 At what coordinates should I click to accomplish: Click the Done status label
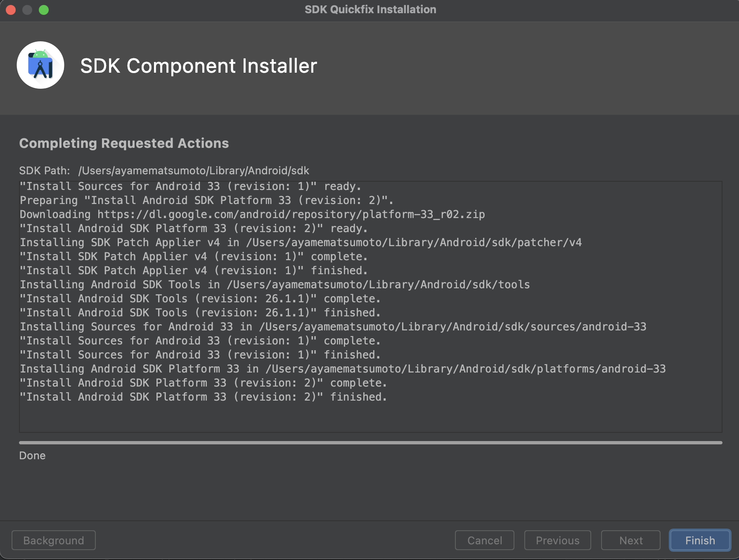pyautogui.click(x=32, y=456)
